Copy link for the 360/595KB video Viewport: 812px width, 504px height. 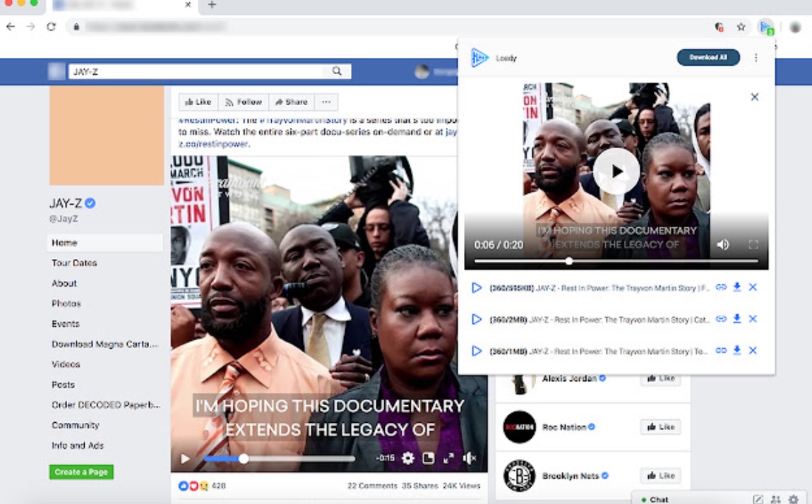[x=721, y=287]
